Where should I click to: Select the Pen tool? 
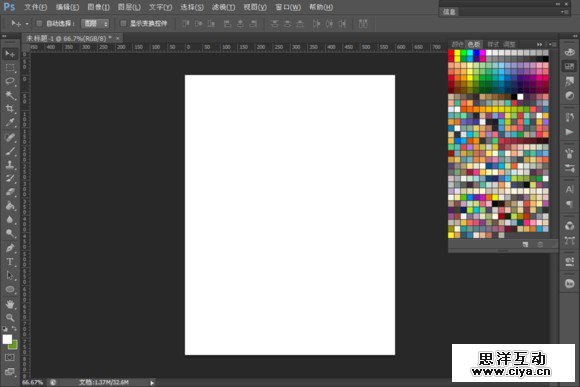(10, 248)
